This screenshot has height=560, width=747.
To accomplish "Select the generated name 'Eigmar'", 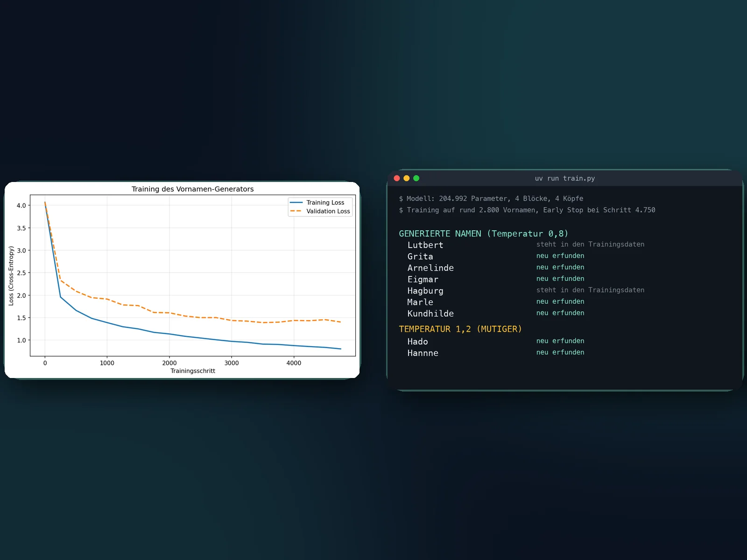I will pos(423,280).
